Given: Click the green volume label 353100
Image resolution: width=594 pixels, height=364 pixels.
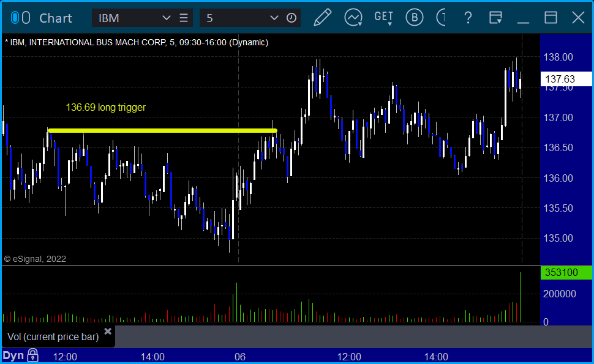Looking at the screenshot, I should coord(566,272).
